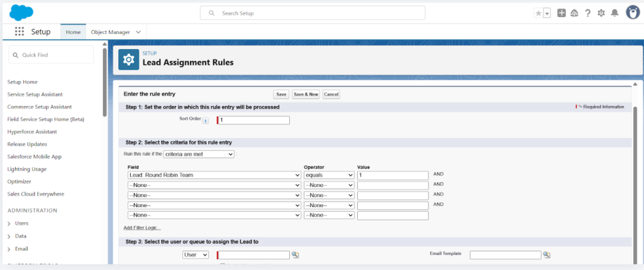Click the global actions plus icon
This screenshot has width=644, height=270.
click(x=562, y=13)
